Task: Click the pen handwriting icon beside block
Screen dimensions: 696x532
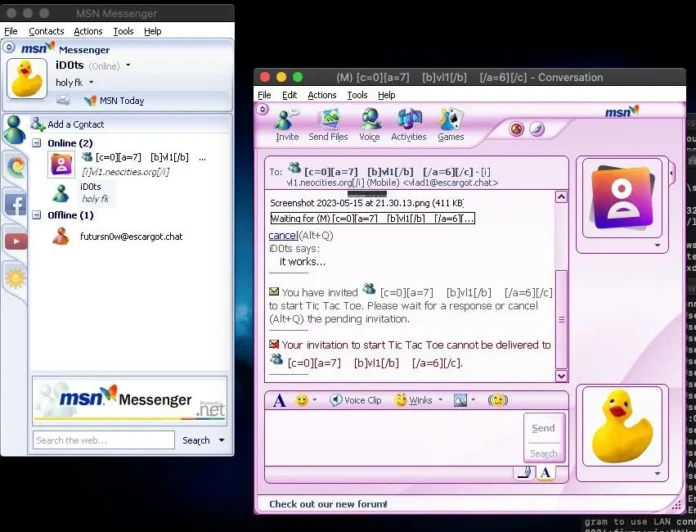Action: tap(537, 129)
